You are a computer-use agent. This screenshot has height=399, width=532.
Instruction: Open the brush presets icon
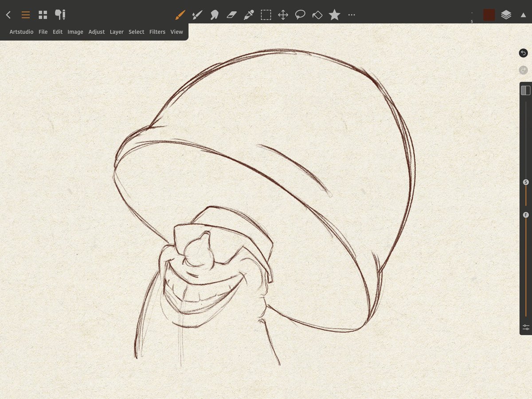click(x=60, y=15)
